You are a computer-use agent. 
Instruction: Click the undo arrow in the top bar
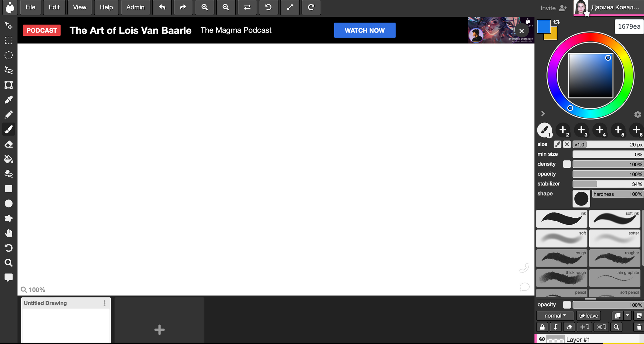tap(162, 7)
